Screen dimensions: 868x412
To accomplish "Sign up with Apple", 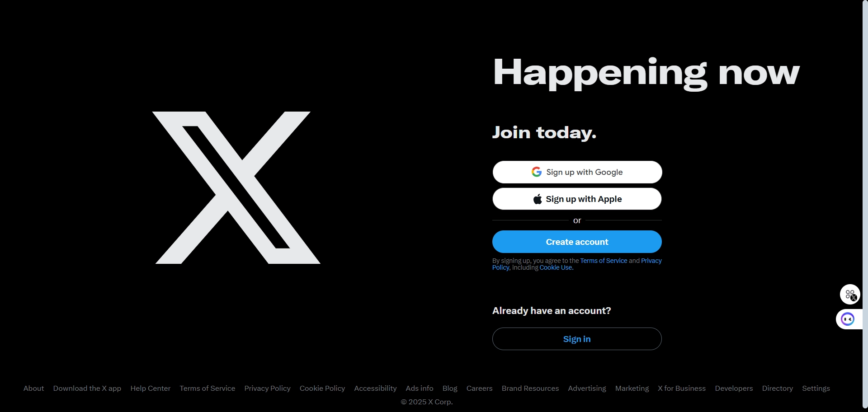I will pyautogui.click(x=577, y=199).
